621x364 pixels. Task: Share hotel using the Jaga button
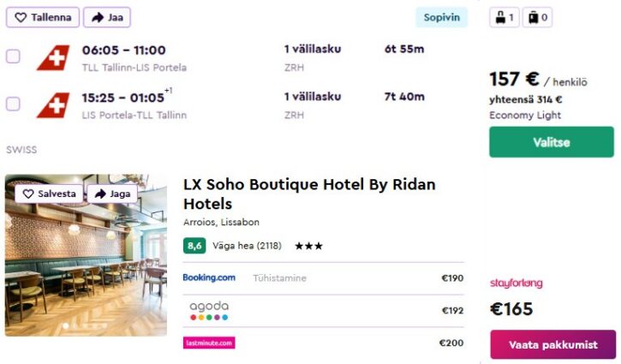112,194
